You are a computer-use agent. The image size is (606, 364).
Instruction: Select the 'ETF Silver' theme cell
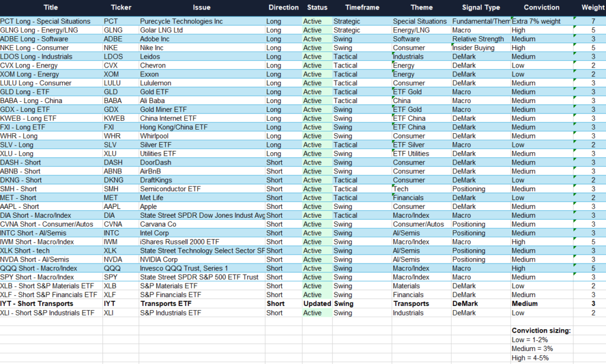coord(421,145)
